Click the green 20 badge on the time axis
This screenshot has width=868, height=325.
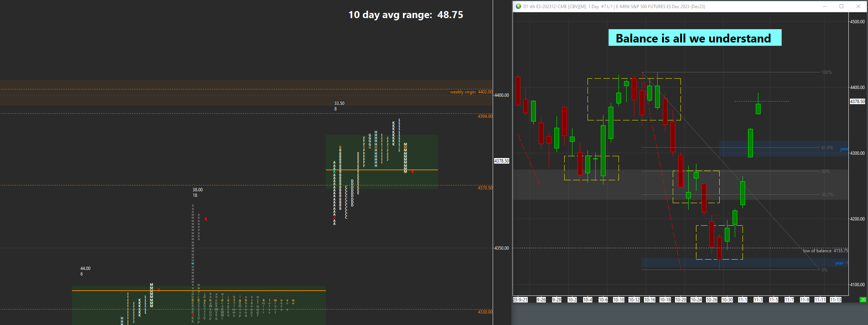(x=863, y=300)
